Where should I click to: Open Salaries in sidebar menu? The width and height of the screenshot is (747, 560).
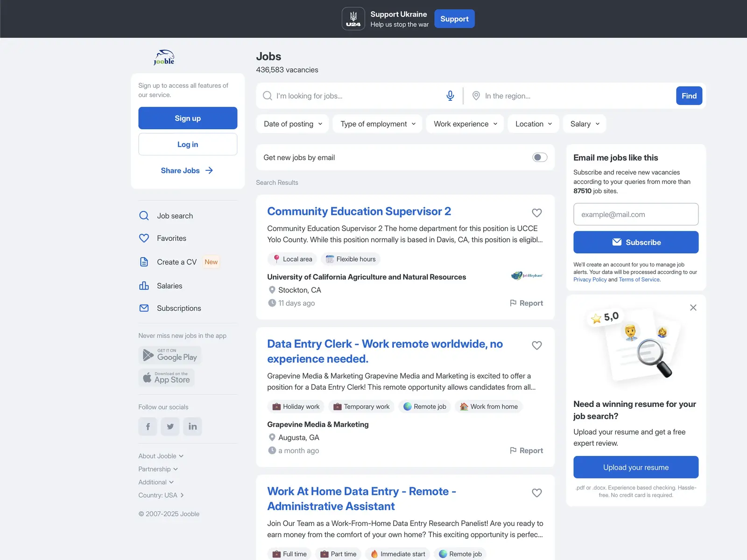point(169,286)
